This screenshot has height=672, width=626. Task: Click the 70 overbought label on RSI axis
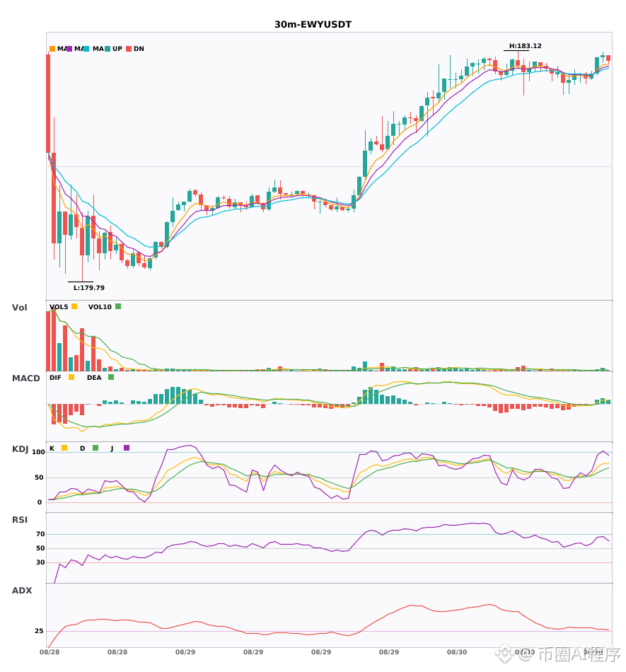click(x=40, y=534)
